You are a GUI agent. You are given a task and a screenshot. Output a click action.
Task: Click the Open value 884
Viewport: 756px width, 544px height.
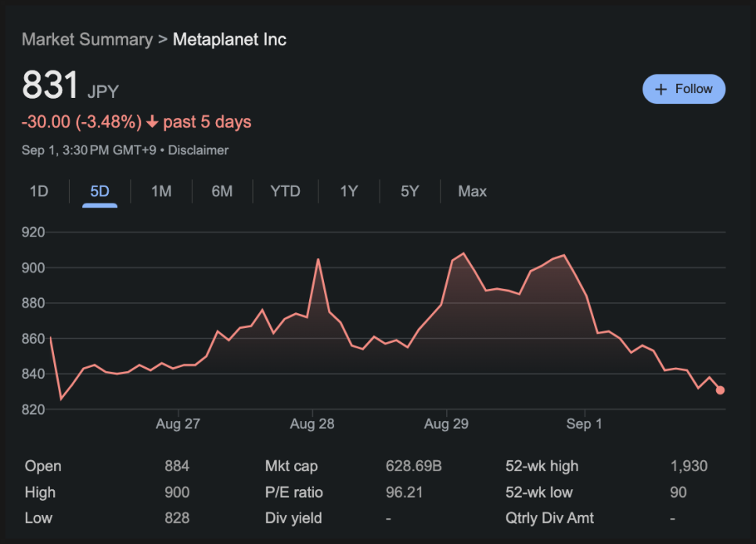tap(177, 466)
